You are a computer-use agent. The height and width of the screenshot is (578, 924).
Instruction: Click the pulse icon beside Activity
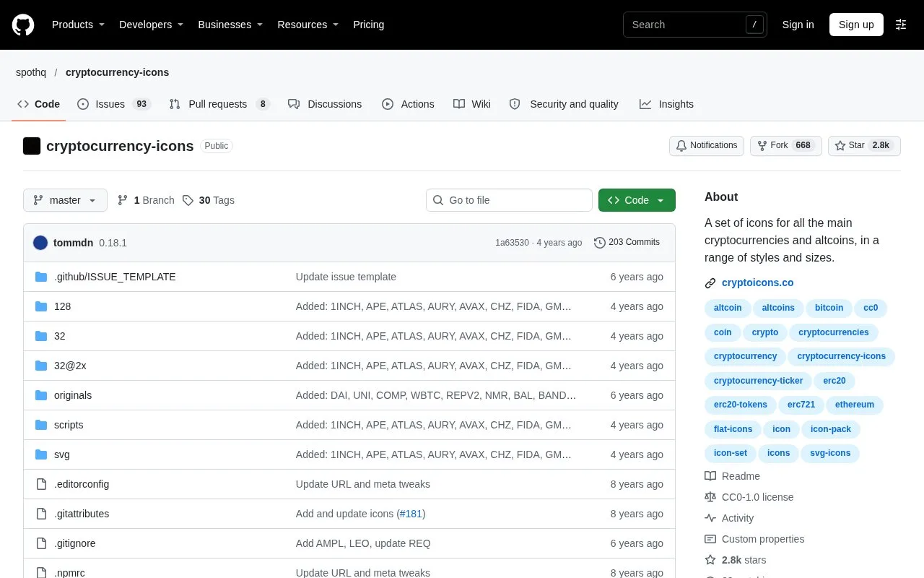(x=710, y=518)
